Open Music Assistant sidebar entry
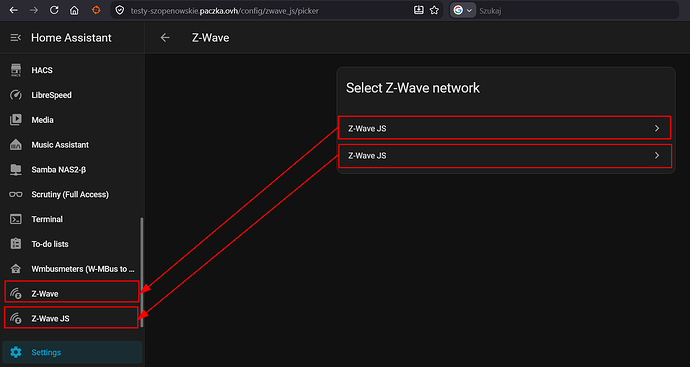The height and width of the screenshot is (367, 690). (x=71, y=145)
